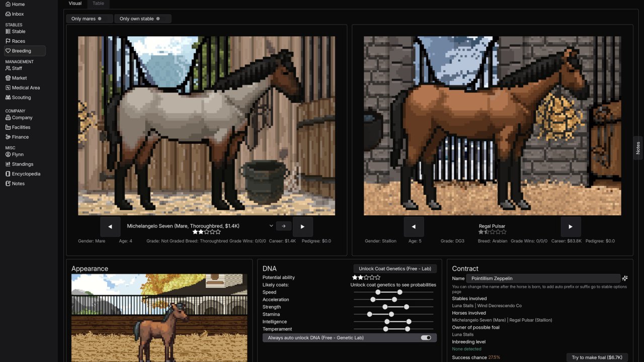Disable Always auto unlock DNA switch

[426, 338]
